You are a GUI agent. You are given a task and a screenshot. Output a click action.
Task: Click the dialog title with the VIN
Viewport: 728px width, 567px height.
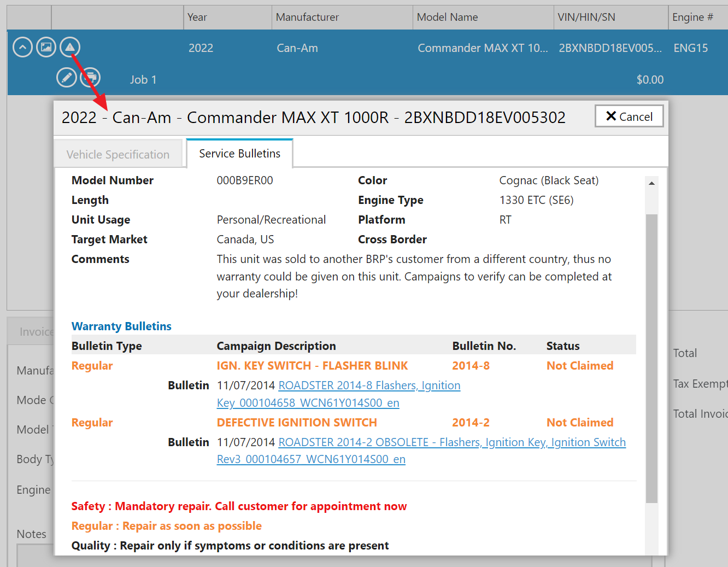click(x=313, y=118)
